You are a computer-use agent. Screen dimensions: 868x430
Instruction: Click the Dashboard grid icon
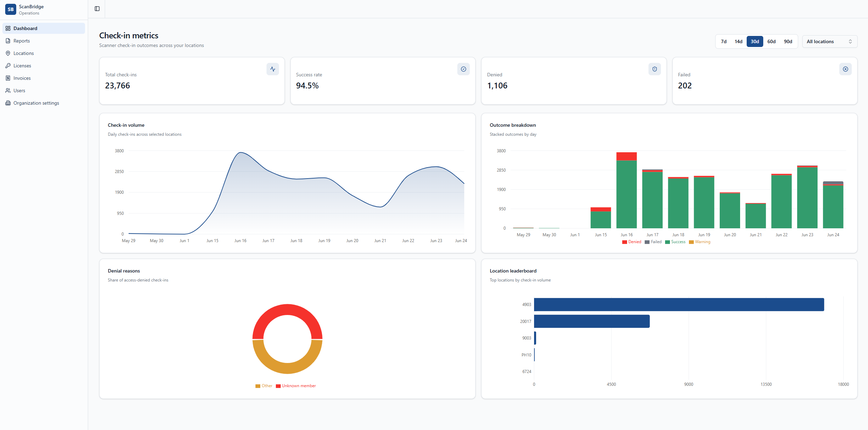click(x=8, y=28)
